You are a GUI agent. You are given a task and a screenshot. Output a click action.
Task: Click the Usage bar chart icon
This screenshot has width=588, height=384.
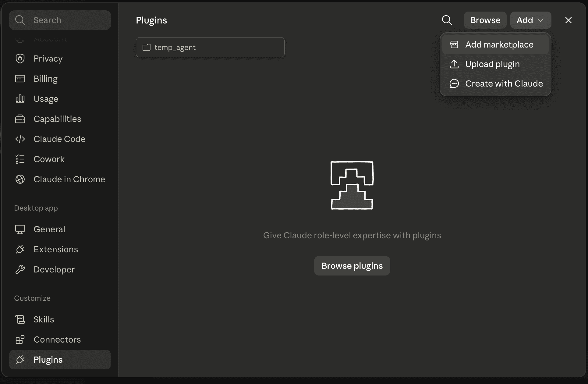coord(20,99)
